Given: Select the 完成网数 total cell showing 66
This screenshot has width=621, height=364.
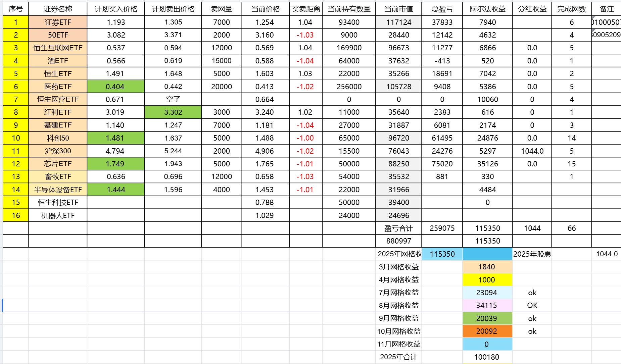Looking at the screenshot, I should 571,228.
